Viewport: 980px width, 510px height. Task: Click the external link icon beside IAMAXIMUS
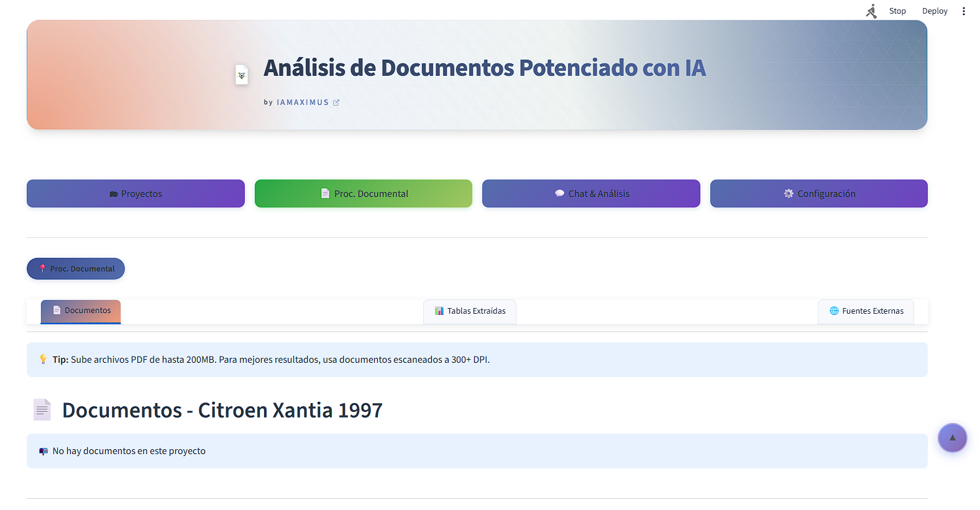pos(336,102)
